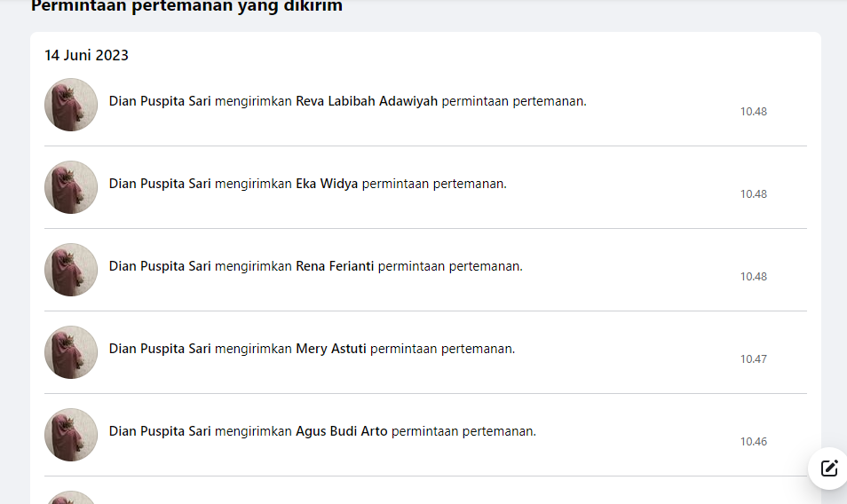847x504 pixels.
Task: Open Mery Astuti's profile link
Action: tap(330, 349)
